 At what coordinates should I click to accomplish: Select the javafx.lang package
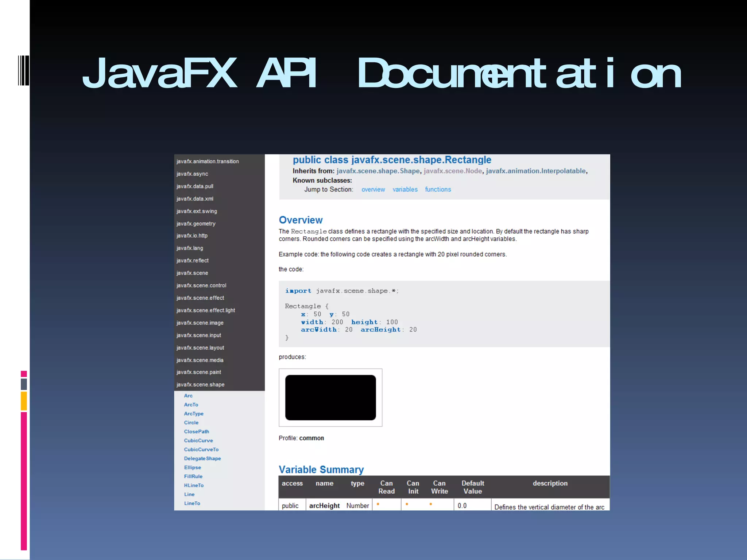190,248
